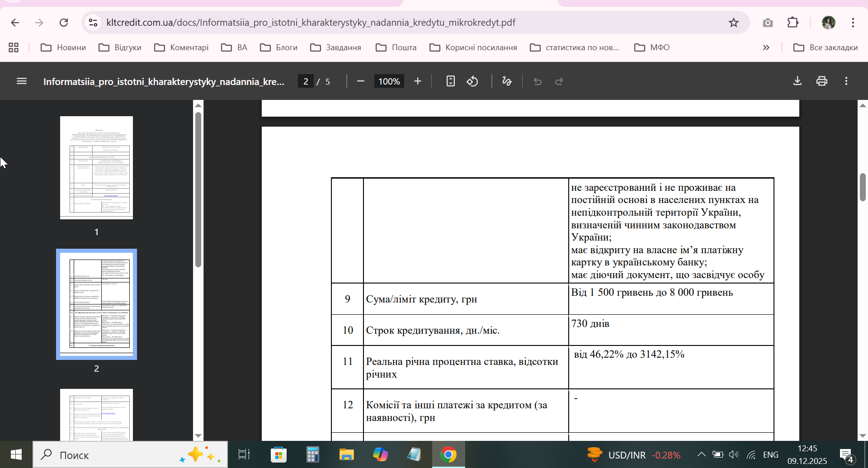Open Task View on the taskbar
The width and height of the screenshot is (868, 468).
pyautogui.click(x=244, y=454)
